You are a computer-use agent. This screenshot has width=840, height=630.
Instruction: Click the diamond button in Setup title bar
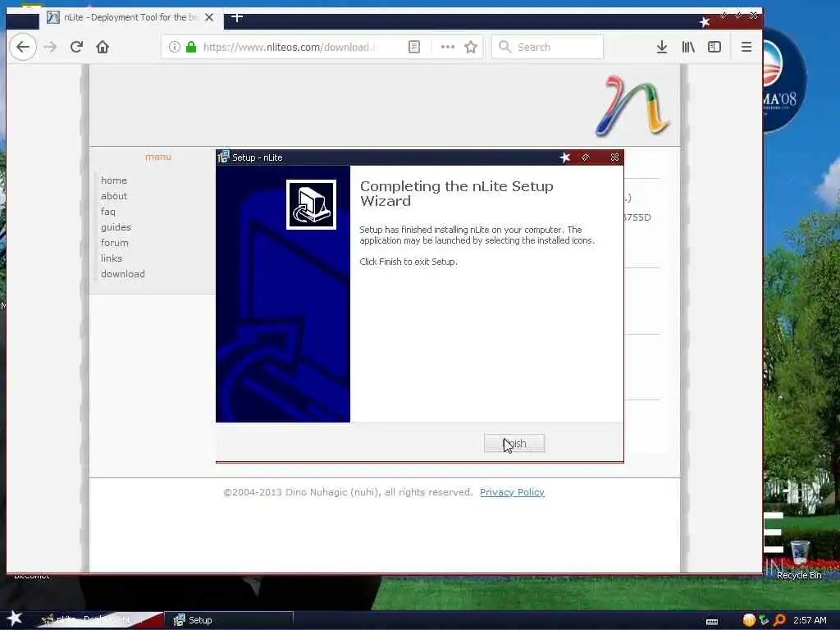tap(586, 157)
